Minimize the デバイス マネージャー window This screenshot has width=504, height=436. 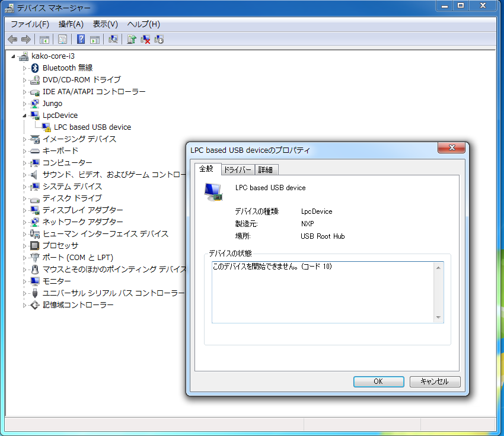coord(445,5)
